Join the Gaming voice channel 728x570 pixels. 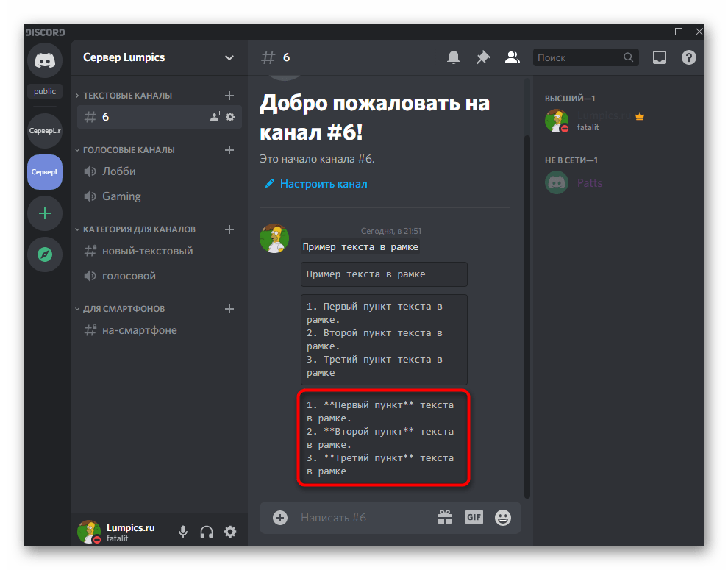pos(160,196)
